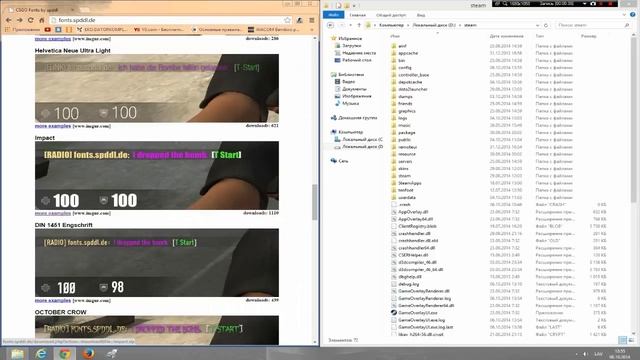Go back in the Chrome browser
This screenshot has width=640, height=360.
click(9, 20)
